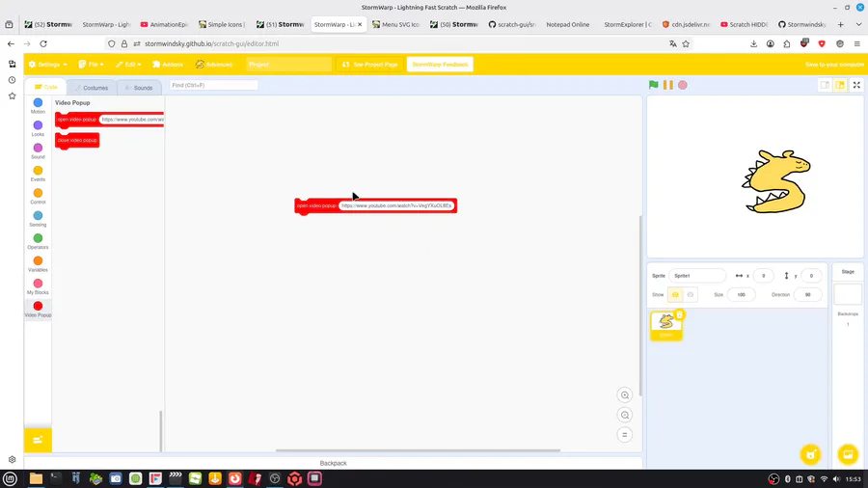Open the Firefox hamburger menu
Screen dimensions: 868x488
point(857,43)
